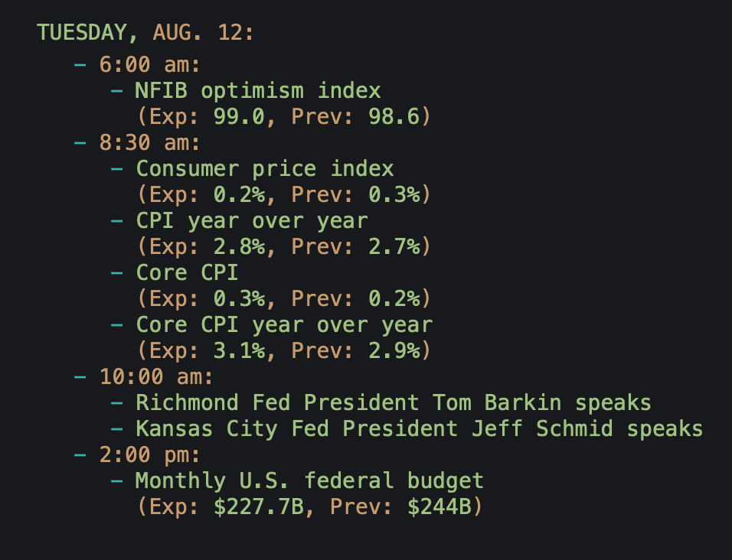Select the 6:00 am time entry
The height and width of the screenshot is (560, 732).
149,65
